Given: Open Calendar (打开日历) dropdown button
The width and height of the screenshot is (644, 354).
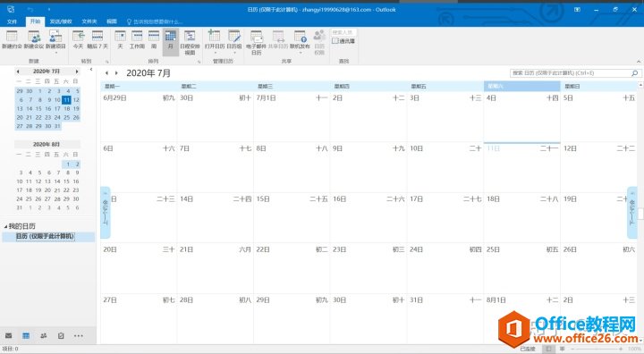Looking at the screenshot, I should (215, 41).
